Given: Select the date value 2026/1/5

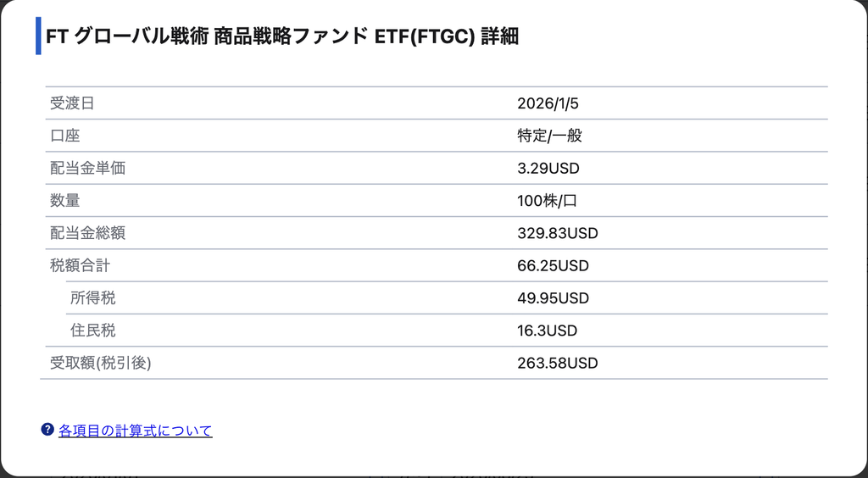Looking at the screenshot, I should [x=548, y=103].
